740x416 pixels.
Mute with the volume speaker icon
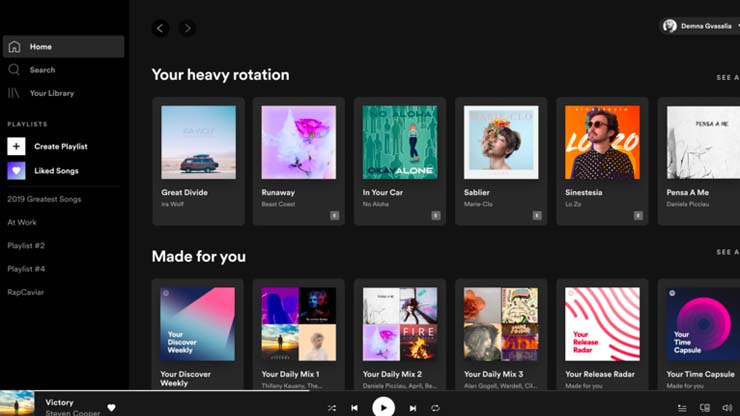pos(727,408)
